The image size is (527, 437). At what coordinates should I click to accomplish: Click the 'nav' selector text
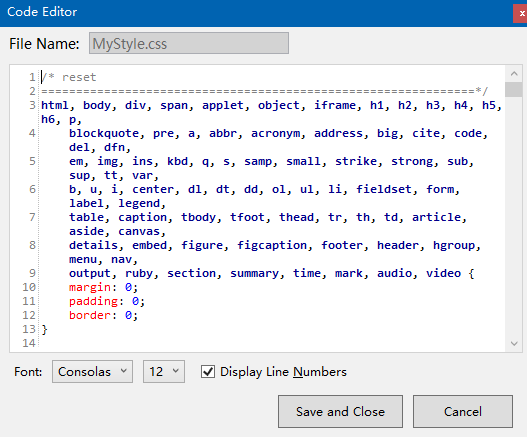coord(121,260)
